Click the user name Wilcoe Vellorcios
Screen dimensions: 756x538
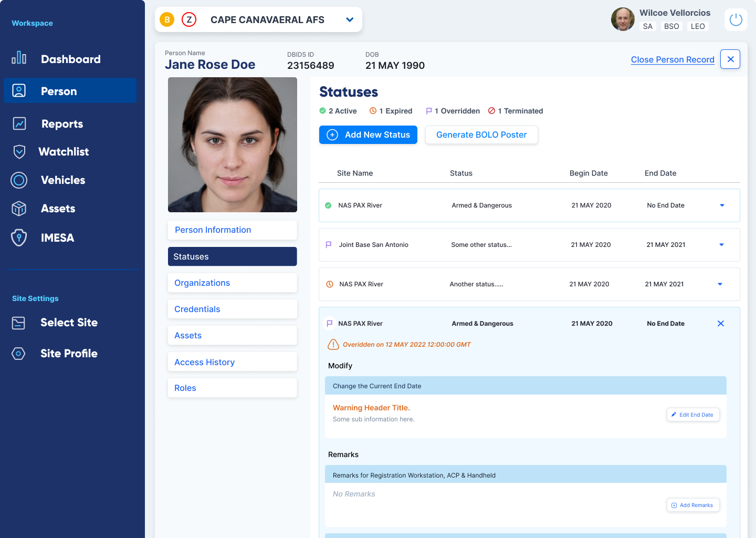[x=675, y=13]
